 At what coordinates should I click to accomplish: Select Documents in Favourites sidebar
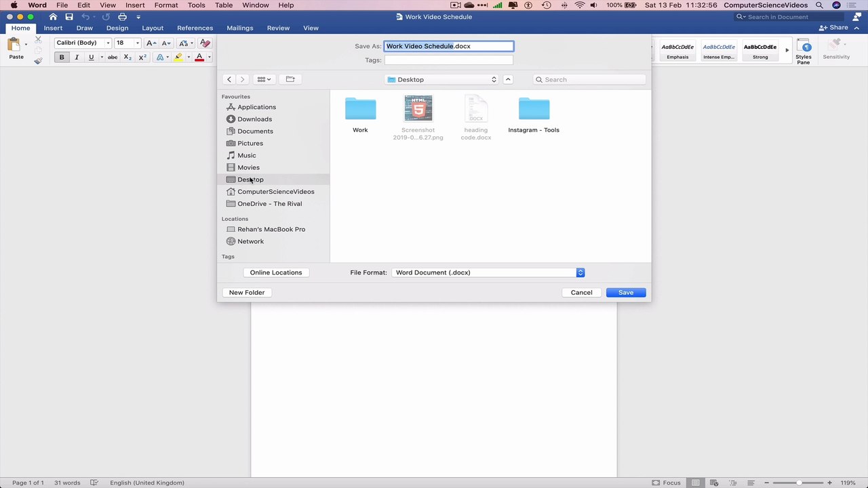[255, 131]
